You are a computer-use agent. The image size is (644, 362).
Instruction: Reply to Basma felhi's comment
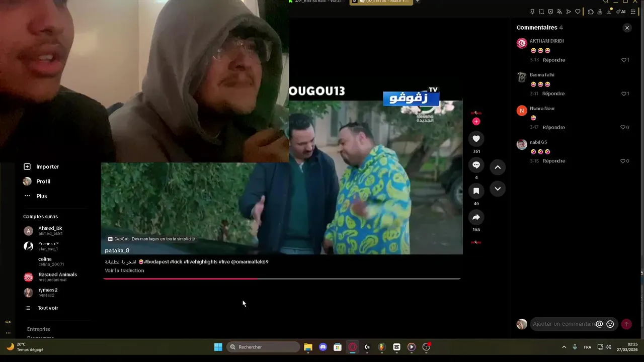tap(553, 94)
